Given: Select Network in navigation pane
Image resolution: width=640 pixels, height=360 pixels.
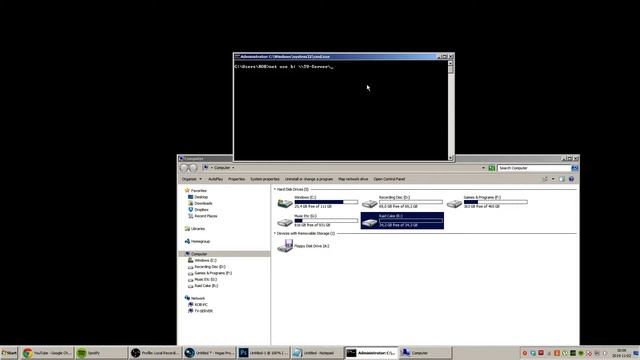Looking at the screenshot, I should click(x=198, y=298).
